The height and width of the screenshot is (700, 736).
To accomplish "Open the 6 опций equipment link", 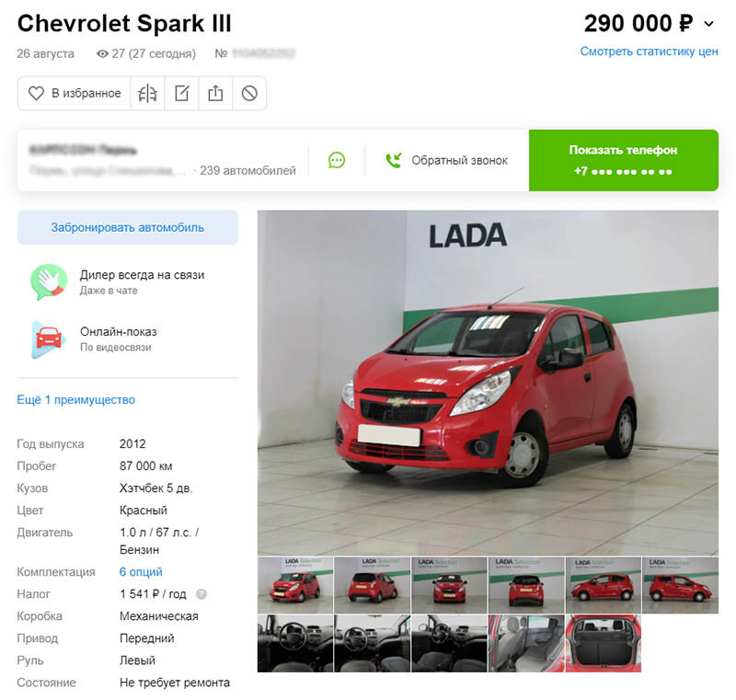I will (x=141, y=572).
